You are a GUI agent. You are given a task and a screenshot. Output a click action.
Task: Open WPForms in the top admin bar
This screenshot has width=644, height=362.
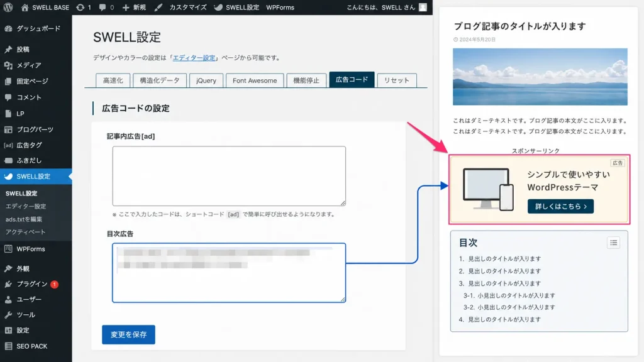pos(280,8)
